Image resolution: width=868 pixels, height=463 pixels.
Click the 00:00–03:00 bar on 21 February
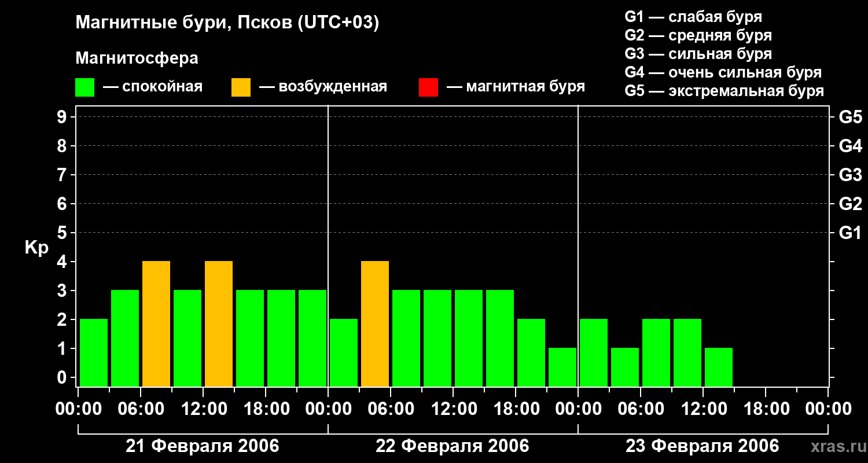click(94, 352)
